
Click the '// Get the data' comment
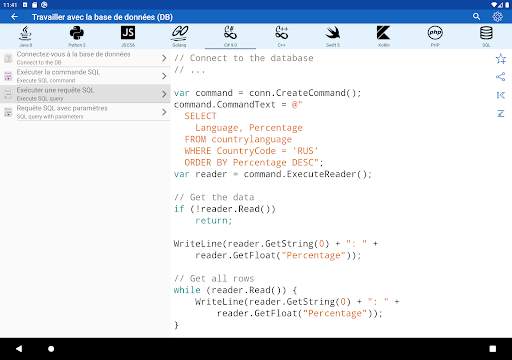coord(214,197)
